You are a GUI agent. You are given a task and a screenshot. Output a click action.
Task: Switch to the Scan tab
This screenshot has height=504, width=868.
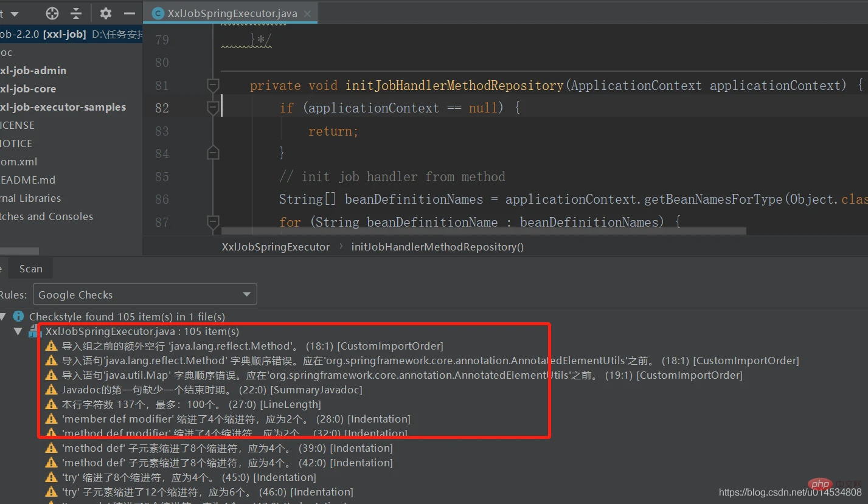click(31, 269)
